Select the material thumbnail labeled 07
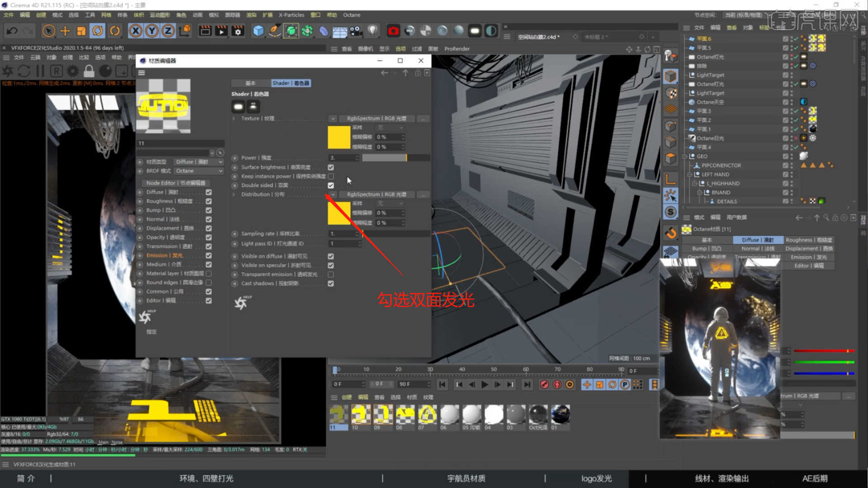This screenshot has height=488, width=868. point(427,414)
